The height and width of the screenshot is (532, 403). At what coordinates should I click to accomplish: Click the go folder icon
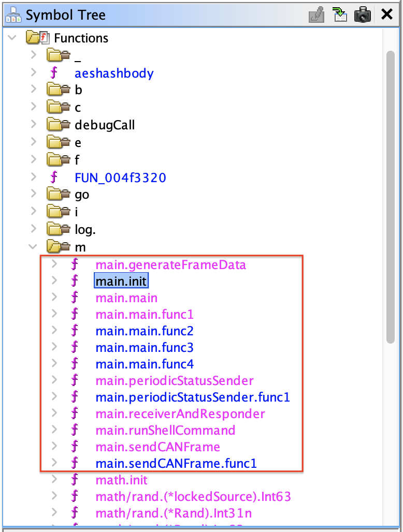tap(59, 195)
